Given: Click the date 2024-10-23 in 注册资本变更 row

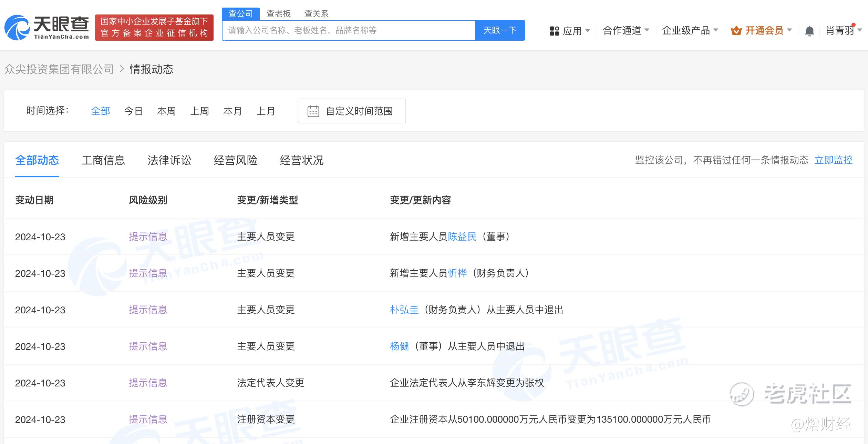Looking at the screenshot, I should pyautogui.click(x=40, y=420).
